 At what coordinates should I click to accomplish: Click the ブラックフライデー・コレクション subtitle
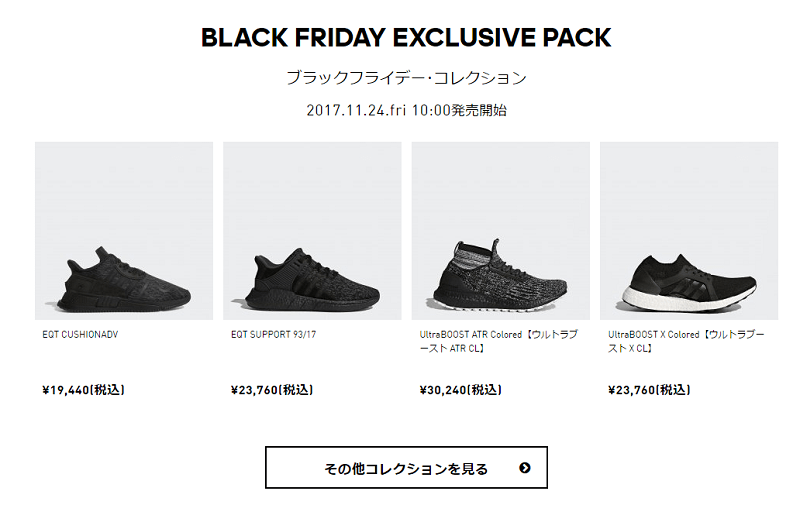point(406,78)
